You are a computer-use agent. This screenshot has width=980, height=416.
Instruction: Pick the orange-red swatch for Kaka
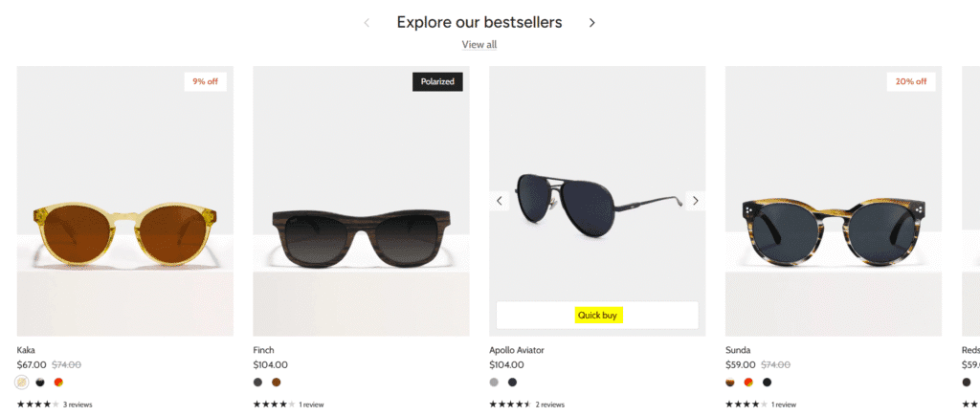(58, 383)
